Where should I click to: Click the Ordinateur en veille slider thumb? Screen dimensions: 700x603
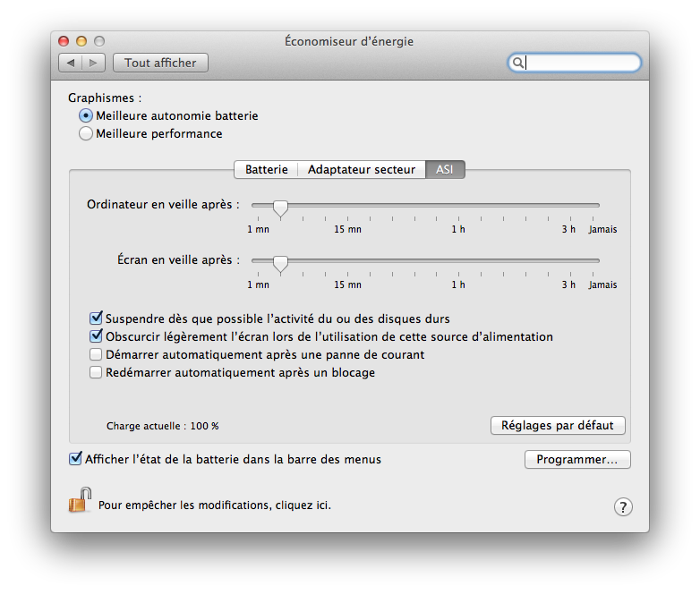pyautogui.click(x=280, y=208)
